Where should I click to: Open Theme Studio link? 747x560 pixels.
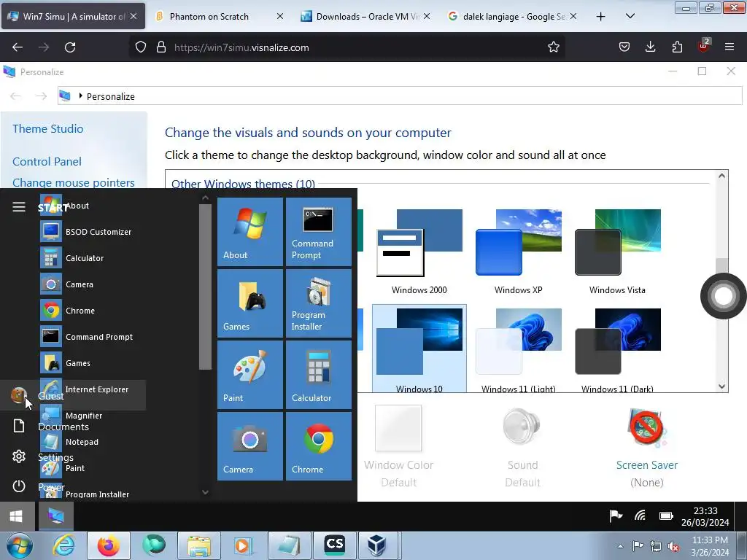(47, 128)
